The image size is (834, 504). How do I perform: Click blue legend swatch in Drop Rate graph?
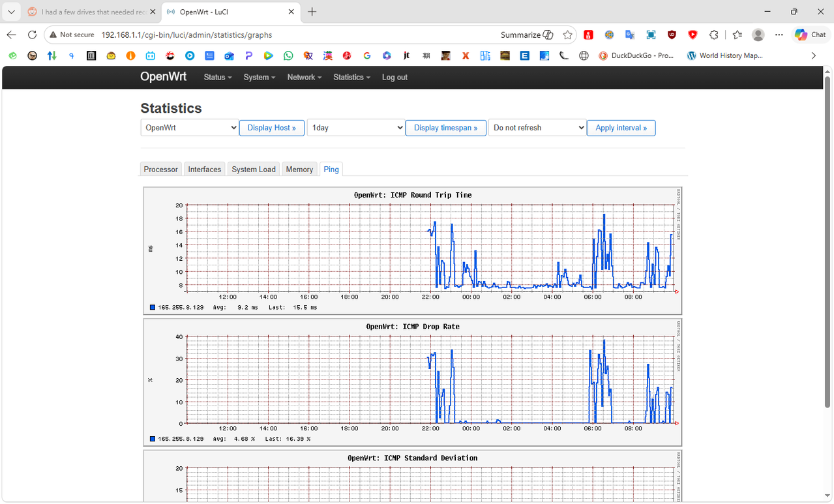coord(153,439)
